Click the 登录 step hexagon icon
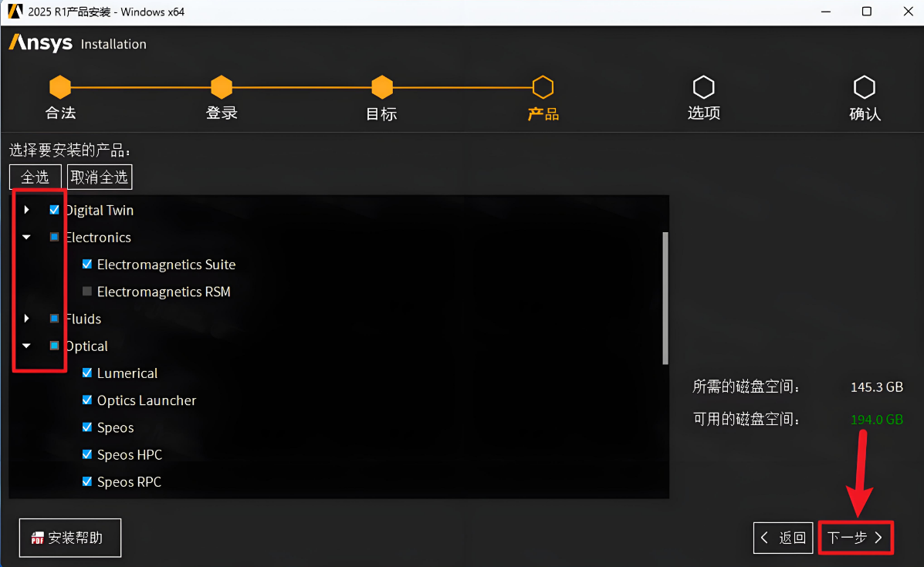This screenshot has height=567, width=924. click(222, 87)
